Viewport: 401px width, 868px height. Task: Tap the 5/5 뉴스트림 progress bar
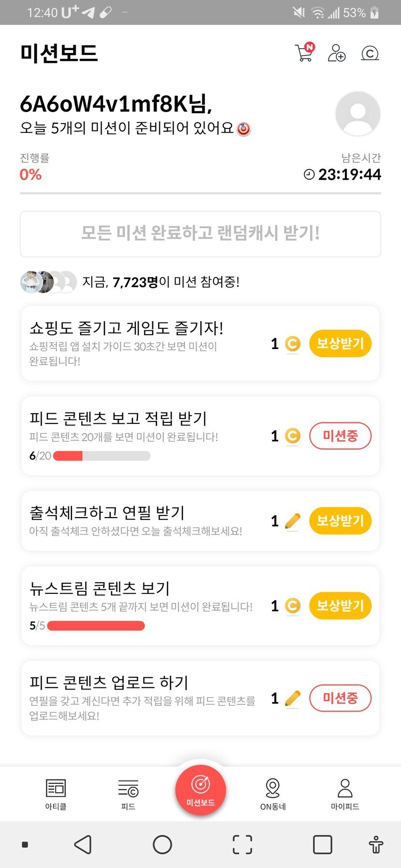(x=96, y=626)
